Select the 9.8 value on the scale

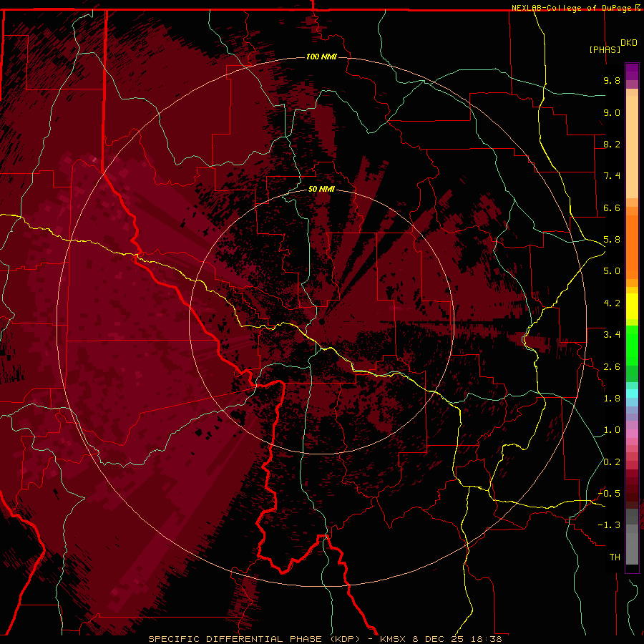(x=612, y=80)
